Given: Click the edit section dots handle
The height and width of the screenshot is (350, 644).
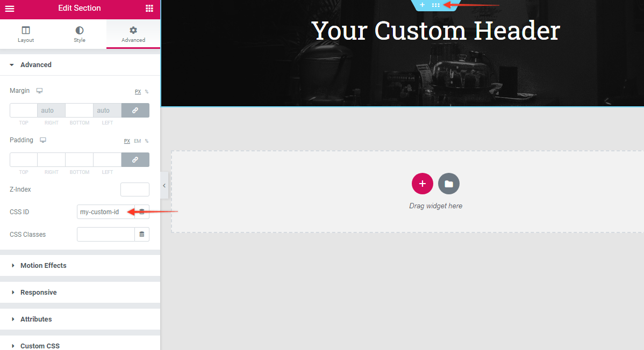Looking at the screenshot, I should point(436,5).
